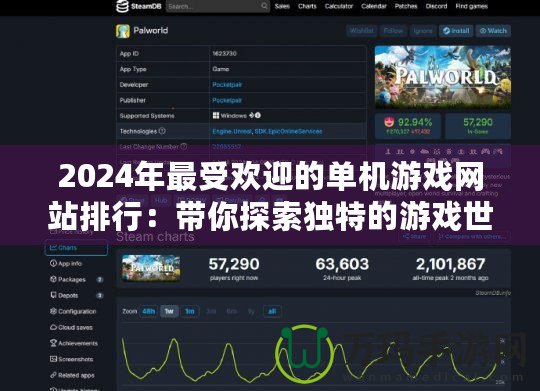Go to the Calculator page
The height and width of the screenshot is (391, 540).
[x=339, y=6]
